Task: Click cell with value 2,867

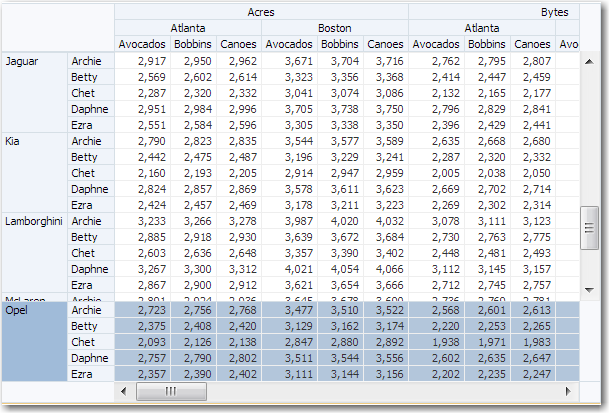Action: coord(143,285)
